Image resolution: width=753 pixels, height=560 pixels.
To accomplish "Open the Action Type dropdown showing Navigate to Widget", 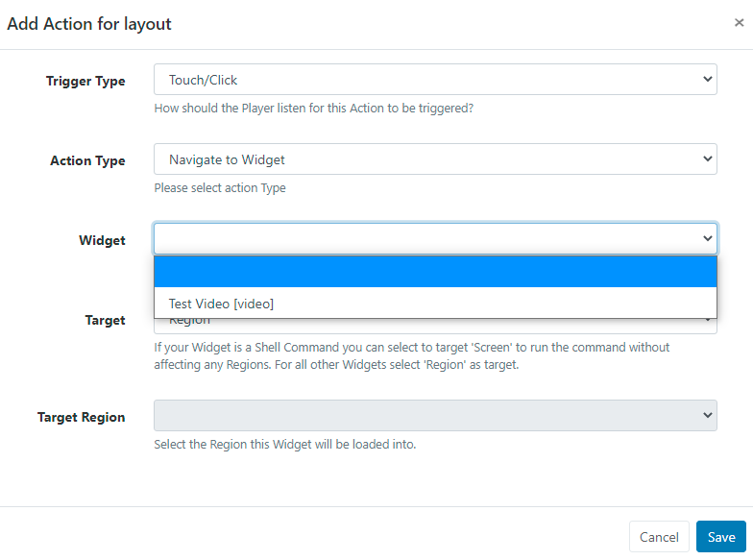I will click(435, 159).
